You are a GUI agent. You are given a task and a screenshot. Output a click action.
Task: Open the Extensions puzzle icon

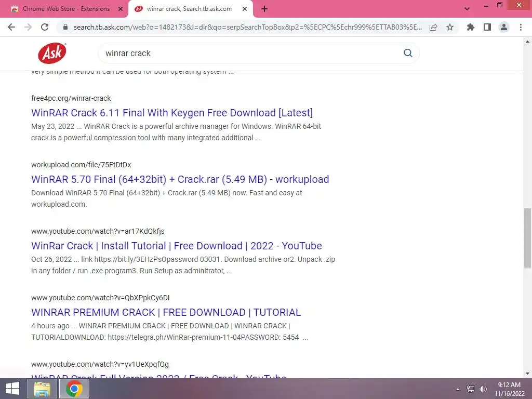click(470, 27)
